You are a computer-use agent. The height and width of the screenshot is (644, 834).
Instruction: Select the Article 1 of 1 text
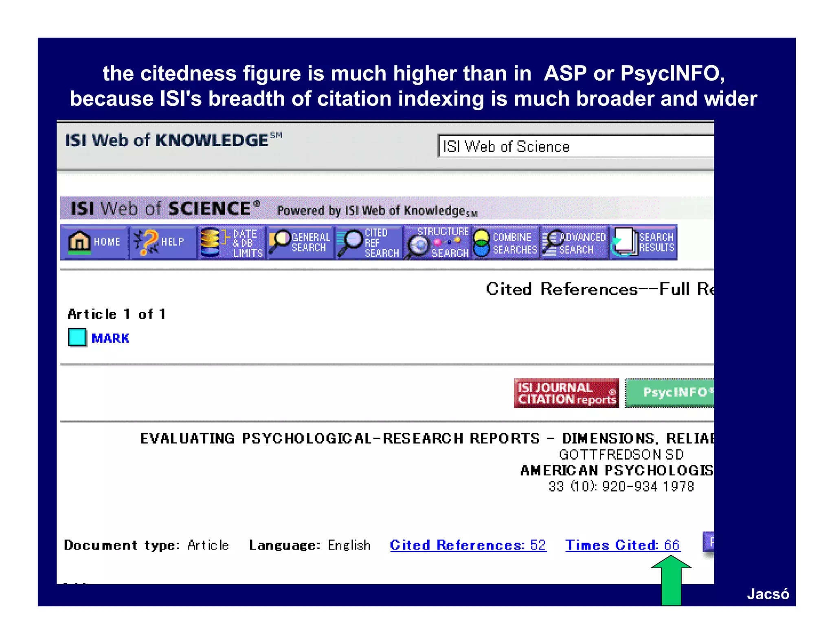tap(116, 314)
